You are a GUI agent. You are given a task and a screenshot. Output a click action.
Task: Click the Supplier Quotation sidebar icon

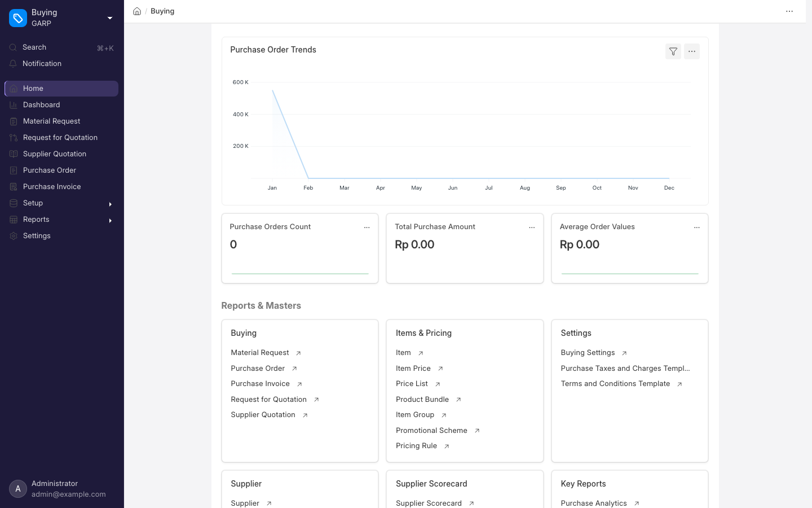[x=14, y=154]
